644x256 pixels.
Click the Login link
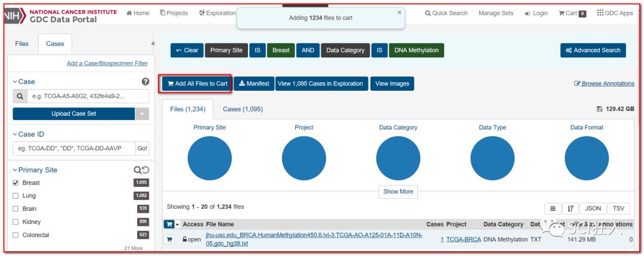(x=536, y=13)
